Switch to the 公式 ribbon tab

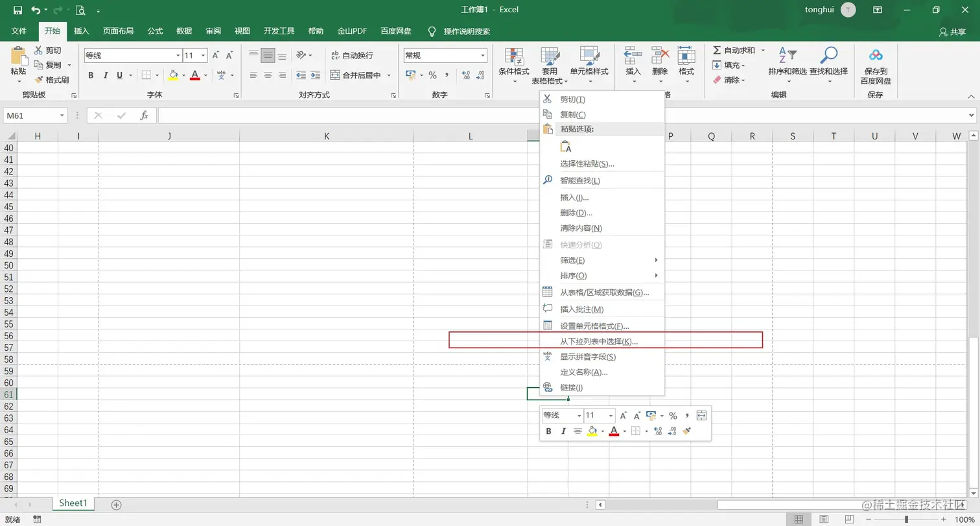tap(155, 31)
